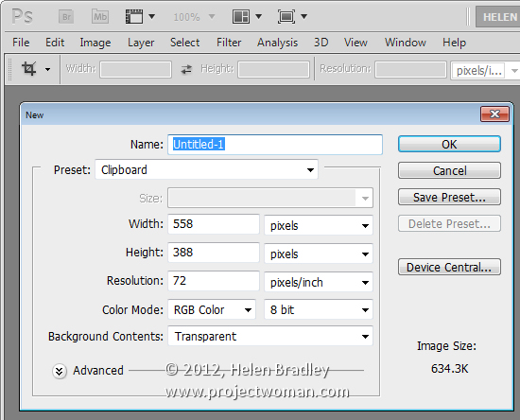Open the 8 bit depth dropdown
Screen dimensions: 520x420
[x=319, y=309]
